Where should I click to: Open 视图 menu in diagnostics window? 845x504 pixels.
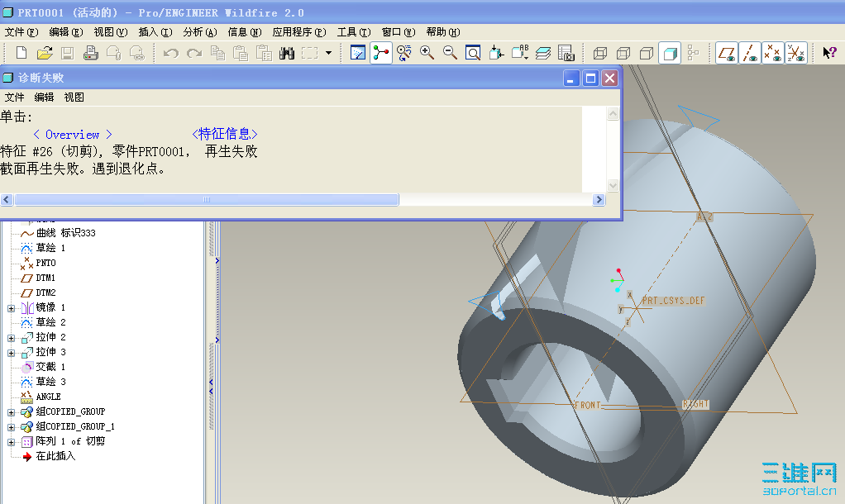(74, 97)
